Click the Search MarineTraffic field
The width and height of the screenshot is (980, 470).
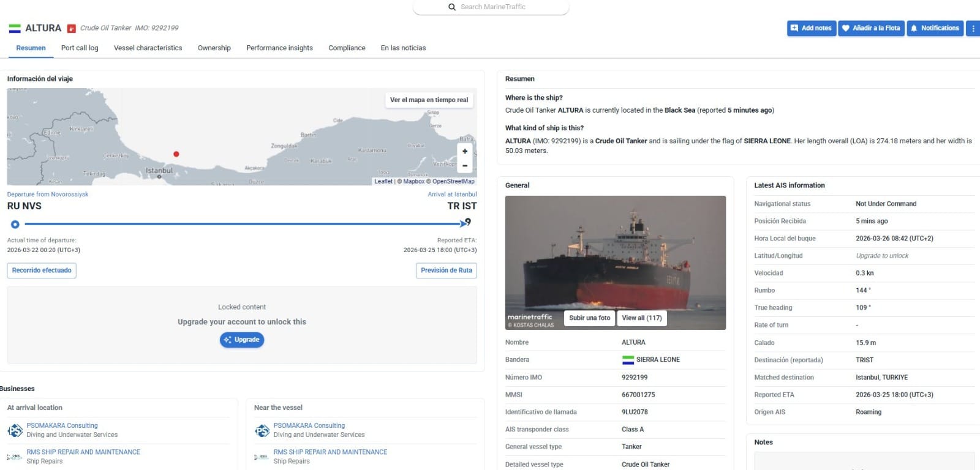(491, 7)
